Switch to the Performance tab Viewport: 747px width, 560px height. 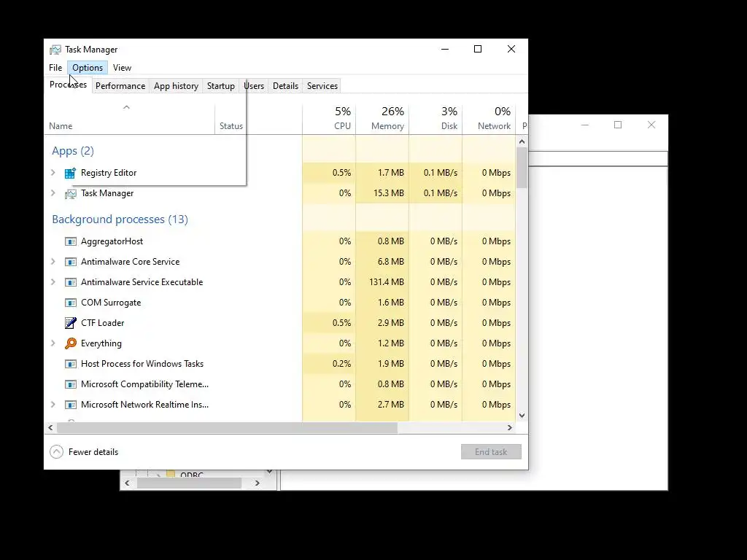tap(120, 86)
